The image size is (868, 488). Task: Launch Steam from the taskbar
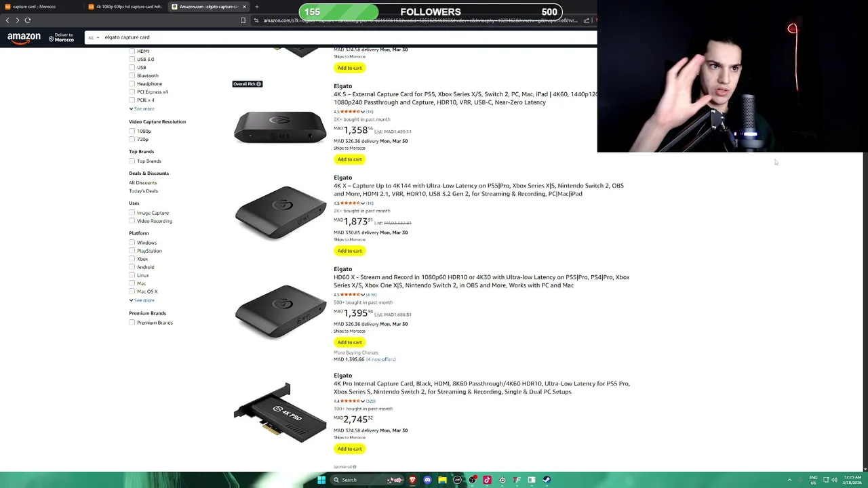tap(546, 480)
